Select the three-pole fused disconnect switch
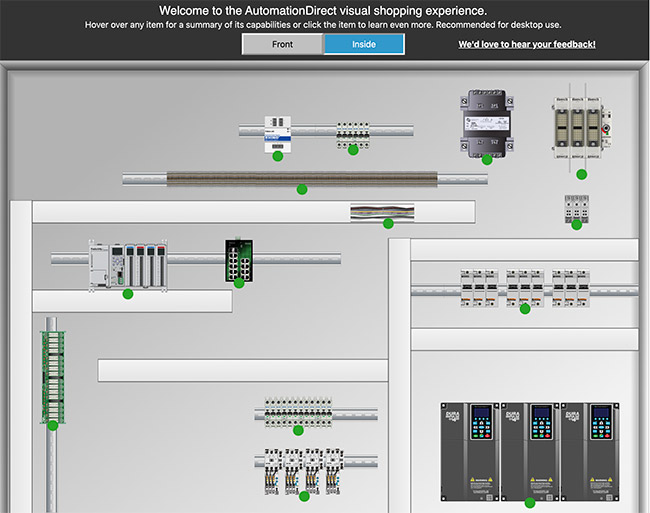Image resolution: width=650 pixels, height=513 pixels. (x=581, y=129)
